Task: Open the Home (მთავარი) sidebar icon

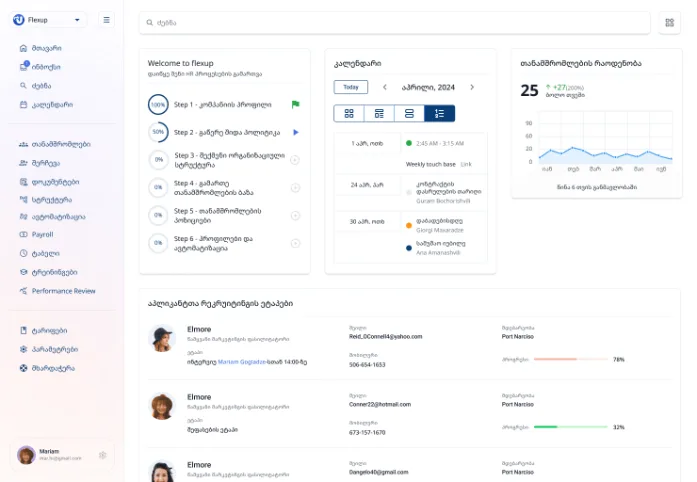Action: tap(23, 48)
